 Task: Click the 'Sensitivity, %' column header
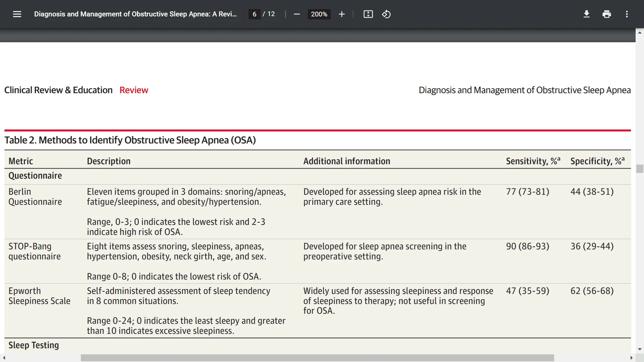coord(533,161)
